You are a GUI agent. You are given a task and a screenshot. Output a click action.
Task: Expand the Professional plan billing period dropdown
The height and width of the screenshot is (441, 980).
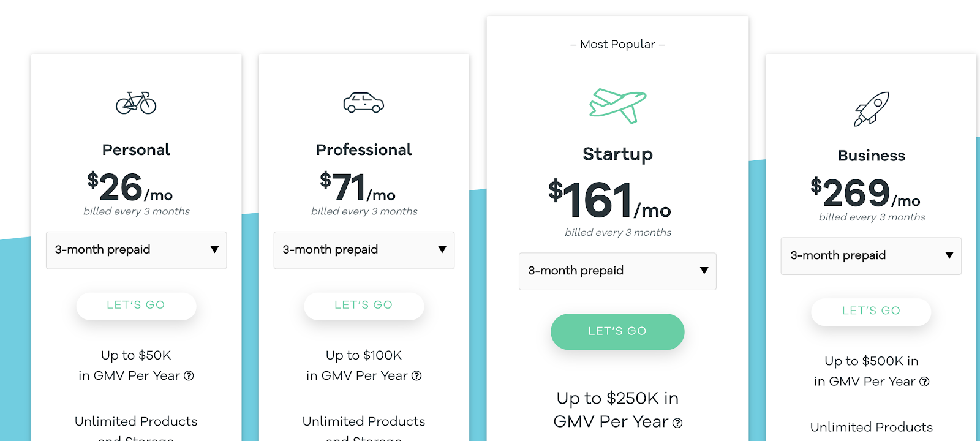(x=364, y=250)
